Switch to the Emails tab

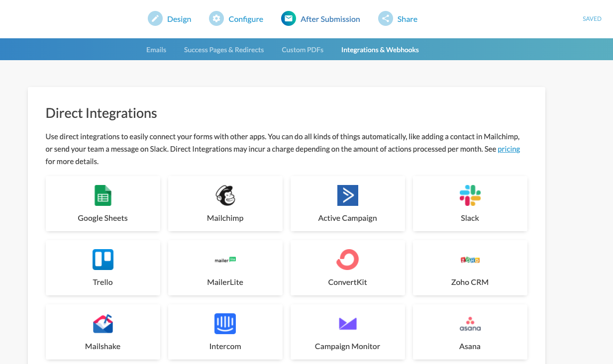point(156,50)
